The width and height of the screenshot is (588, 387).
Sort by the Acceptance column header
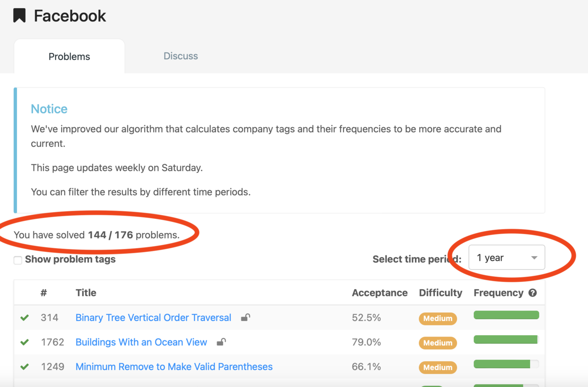click(379, 293)
